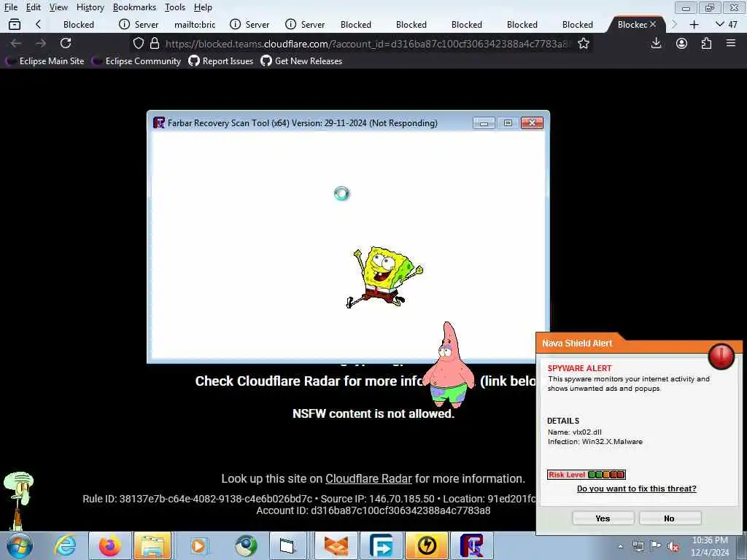
Task: Click the Patrick Star character
Action: click(449, 365)
